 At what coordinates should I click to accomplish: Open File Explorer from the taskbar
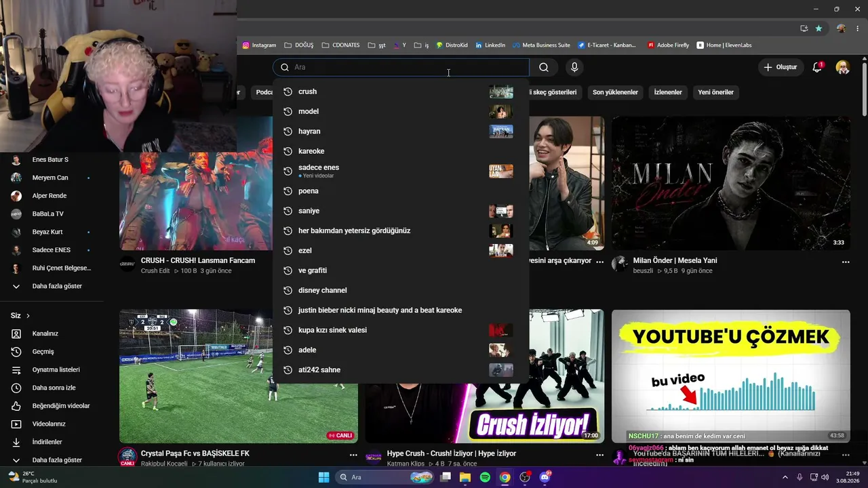465,477
